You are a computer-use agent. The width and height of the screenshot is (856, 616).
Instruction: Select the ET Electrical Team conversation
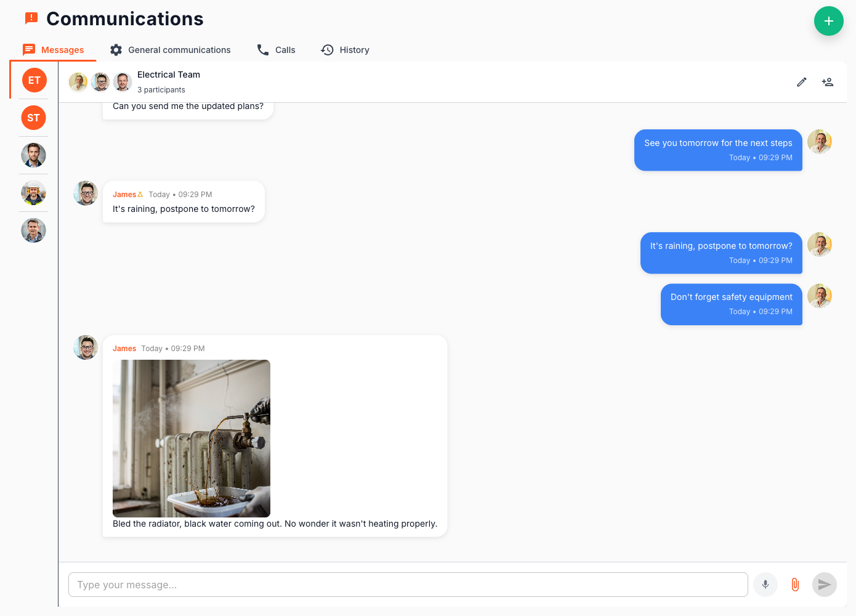pos(34,80)
